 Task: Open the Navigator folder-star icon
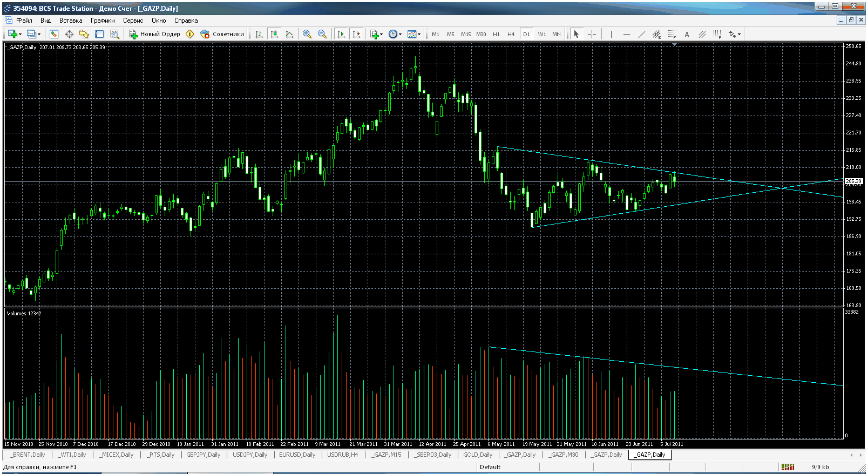[84, 34]
